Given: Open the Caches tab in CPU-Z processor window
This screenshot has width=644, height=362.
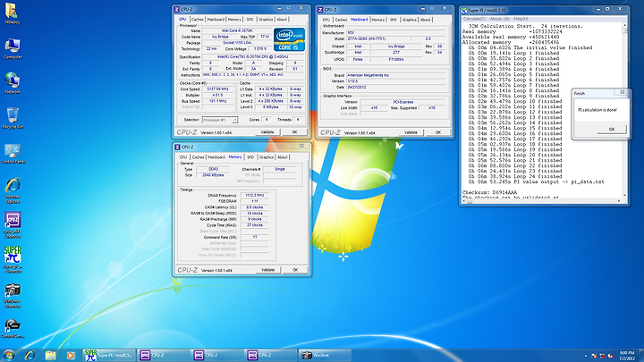Looking at the screenshot, I should pyautogui.click(x=197, y=20).
